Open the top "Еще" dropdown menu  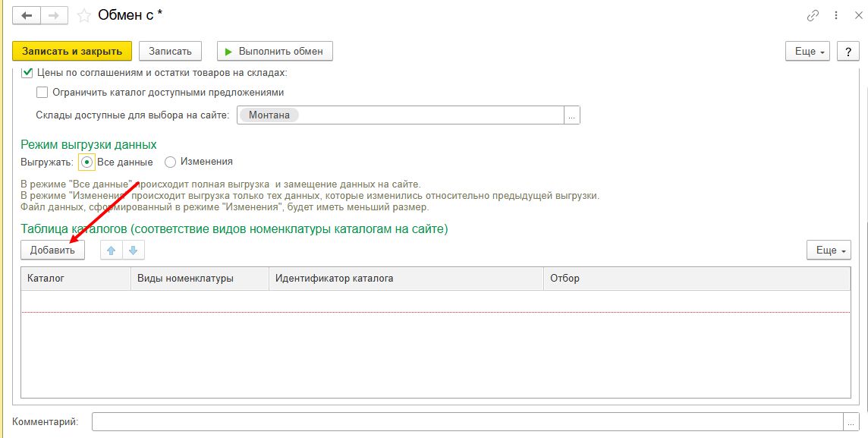[x=808, y=51]
